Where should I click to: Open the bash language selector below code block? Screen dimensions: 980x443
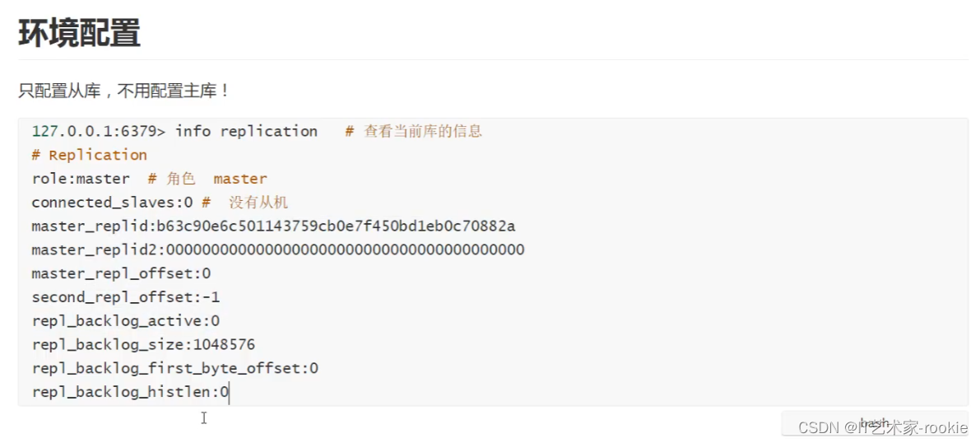pyautogui.click(x=874, y=423)
